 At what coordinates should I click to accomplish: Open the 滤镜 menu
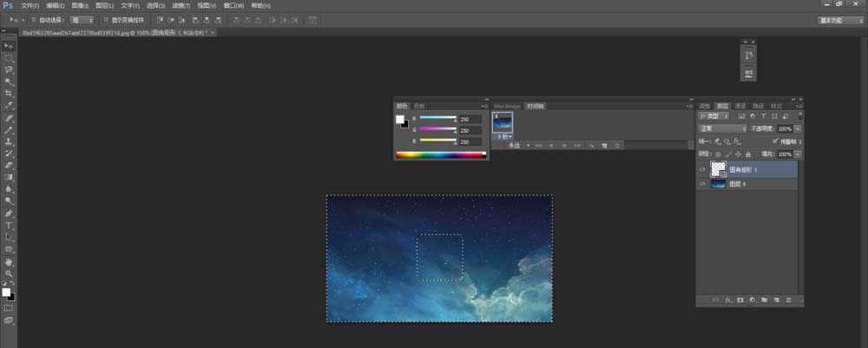click(x=181, y=5)
